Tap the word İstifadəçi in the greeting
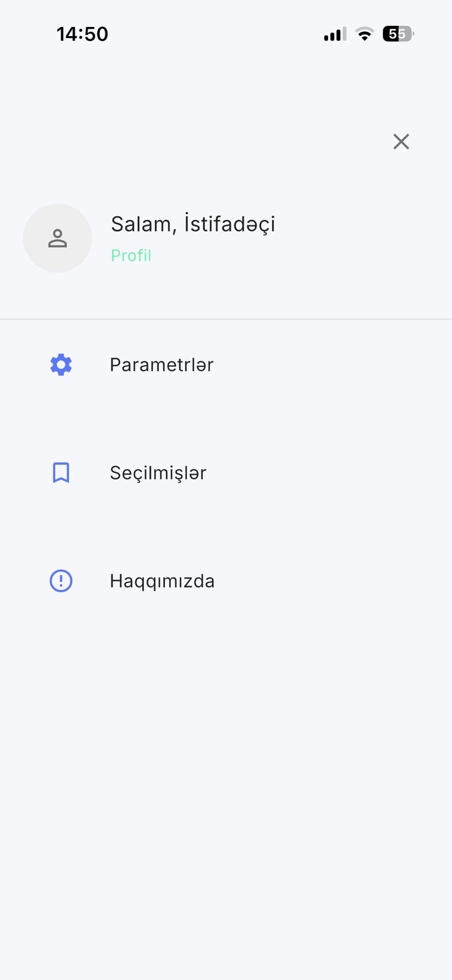The height and width of the screenshot is (980, 452). click(230, 224)
